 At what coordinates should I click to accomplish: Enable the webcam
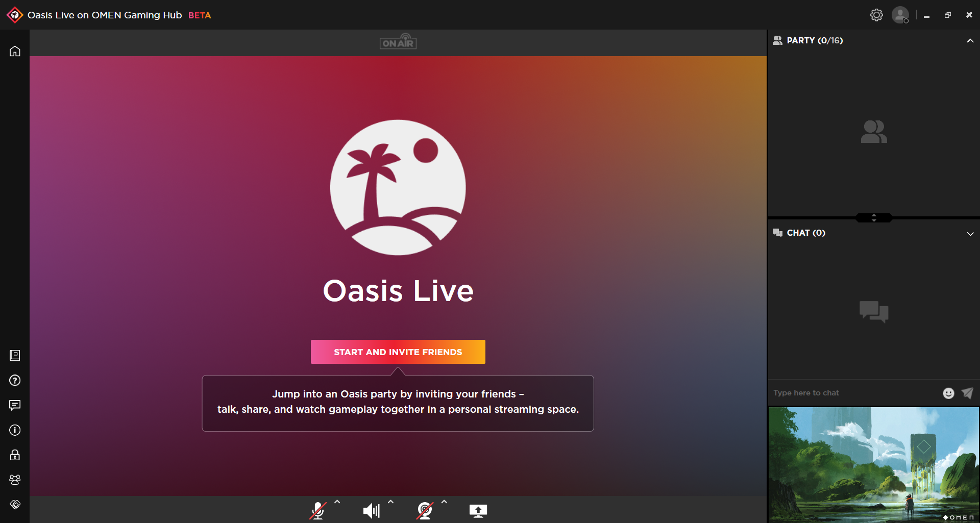point(424,511)
